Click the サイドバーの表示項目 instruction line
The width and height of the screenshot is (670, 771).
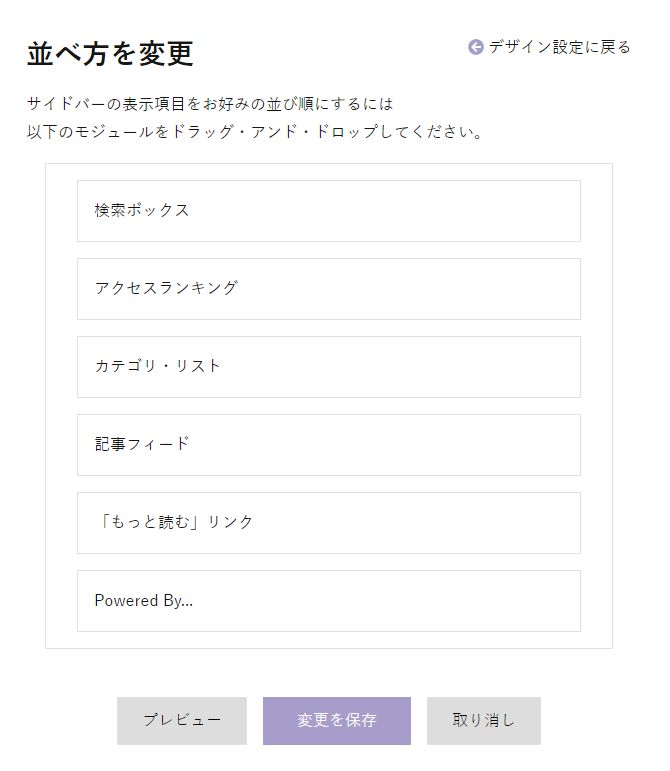click(210, 104)
